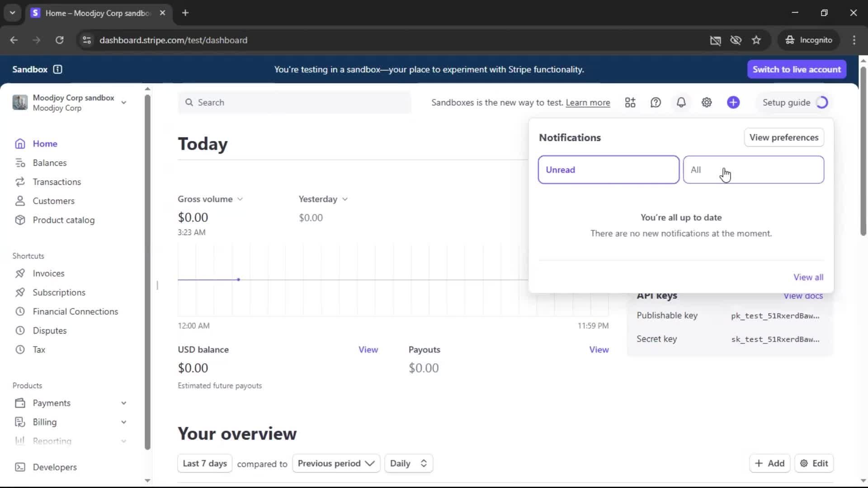Bookmark this page with star icon

pyautogui.click(x=756, y=40)
